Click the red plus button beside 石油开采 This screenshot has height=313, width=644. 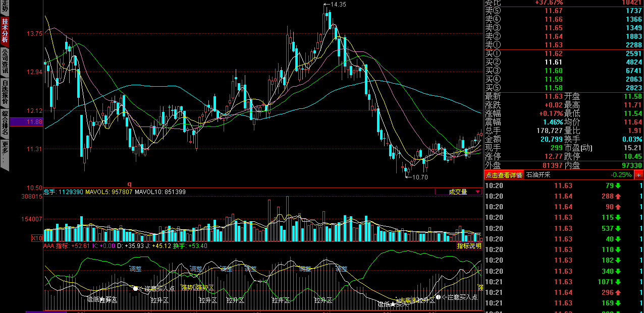tap(639, 175)
